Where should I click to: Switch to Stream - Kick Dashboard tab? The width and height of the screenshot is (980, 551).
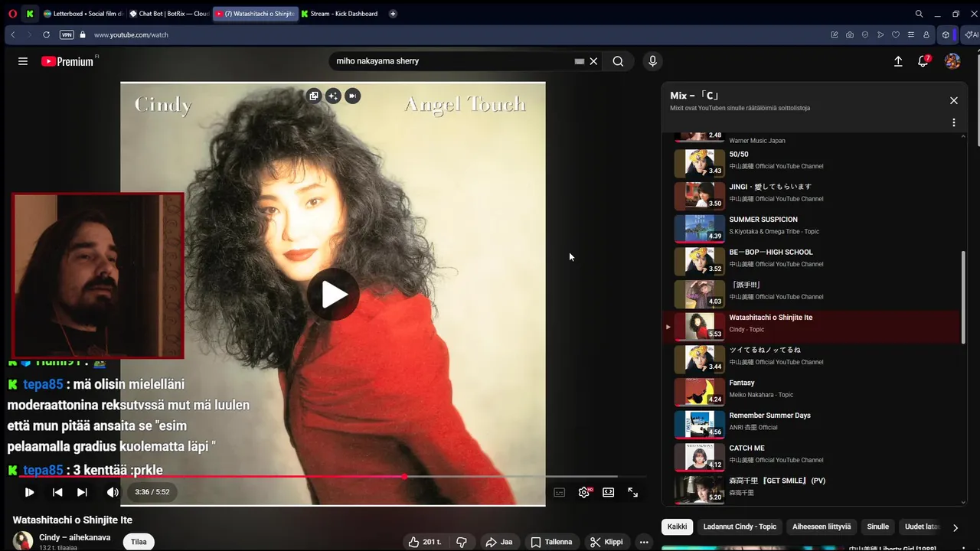coord(339,14)
